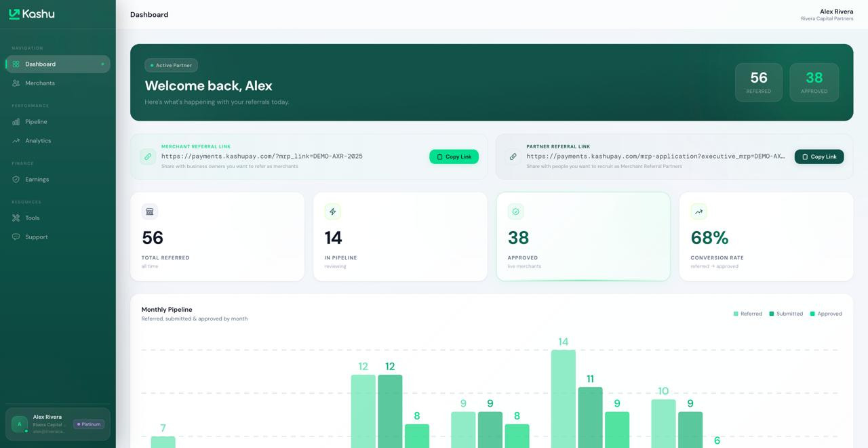Image resolution: width=868 pixels, height=448 pixels.
Task: Toggle Referred series in chart legend
Action: tap(748, 314)
